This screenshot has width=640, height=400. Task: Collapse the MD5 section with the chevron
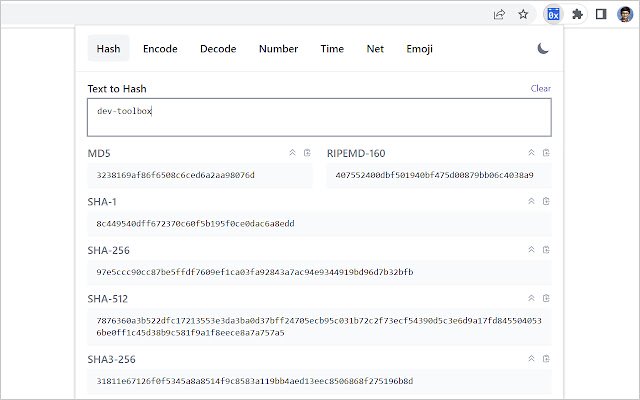coord(292,153)
